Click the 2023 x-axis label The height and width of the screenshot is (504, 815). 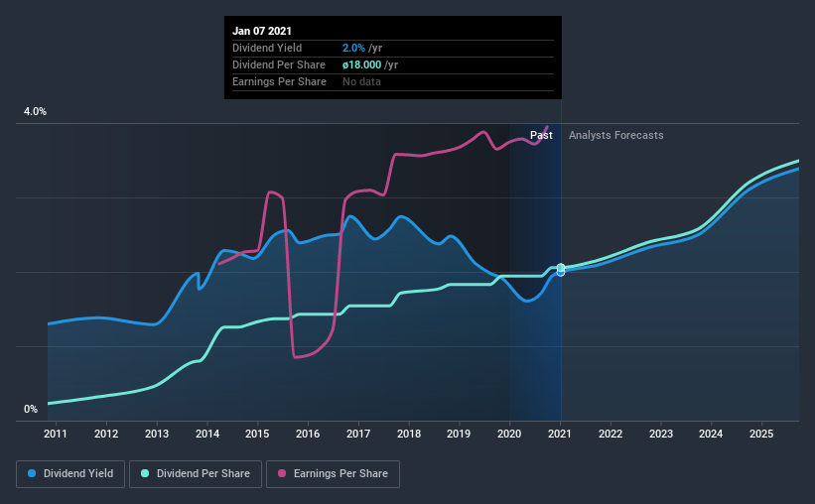tap(660, 434)
